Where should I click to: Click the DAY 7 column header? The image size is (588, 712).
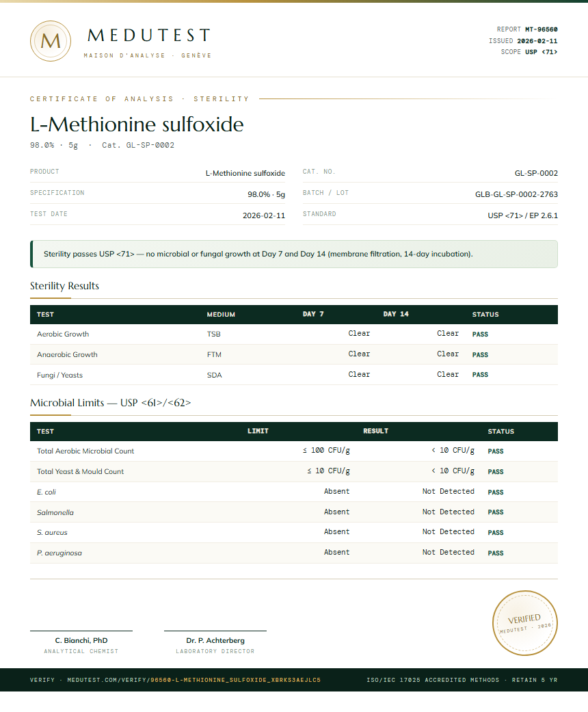313,314
